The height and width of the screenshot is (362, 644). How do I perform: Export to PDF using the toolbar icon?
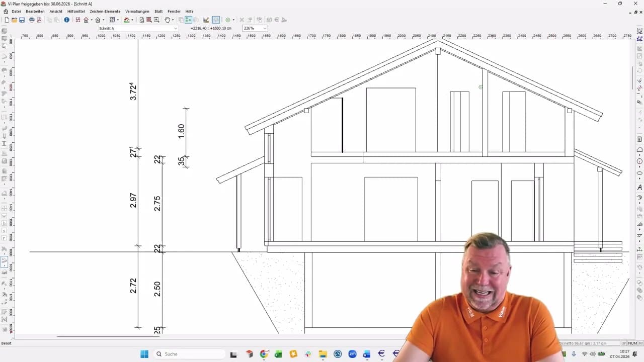(39, 20)
